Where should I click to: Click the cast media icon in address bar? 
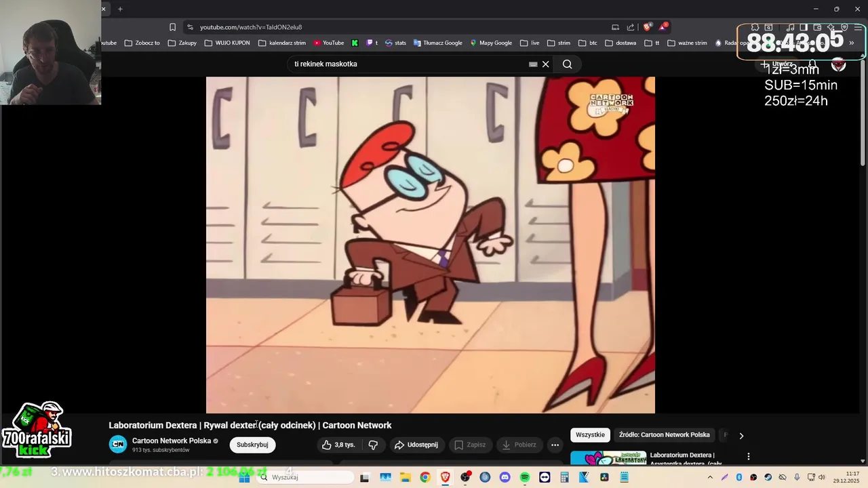click(x=615, y=27)
